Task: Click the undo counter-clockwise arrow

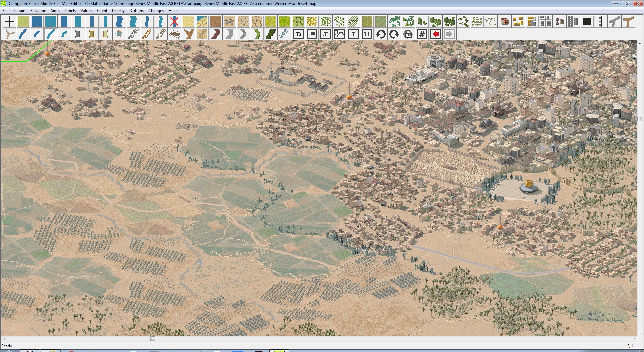Action: tap(380, 34)
